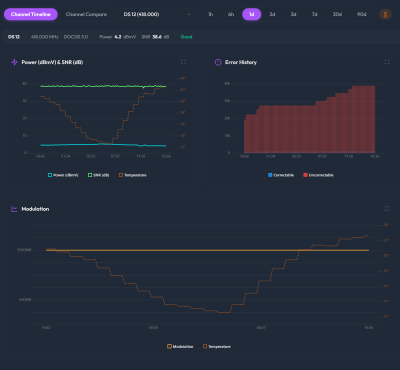Toggle Temperature legend in Power chart
This screenshot has width=400, height=370.
(133, 175)
